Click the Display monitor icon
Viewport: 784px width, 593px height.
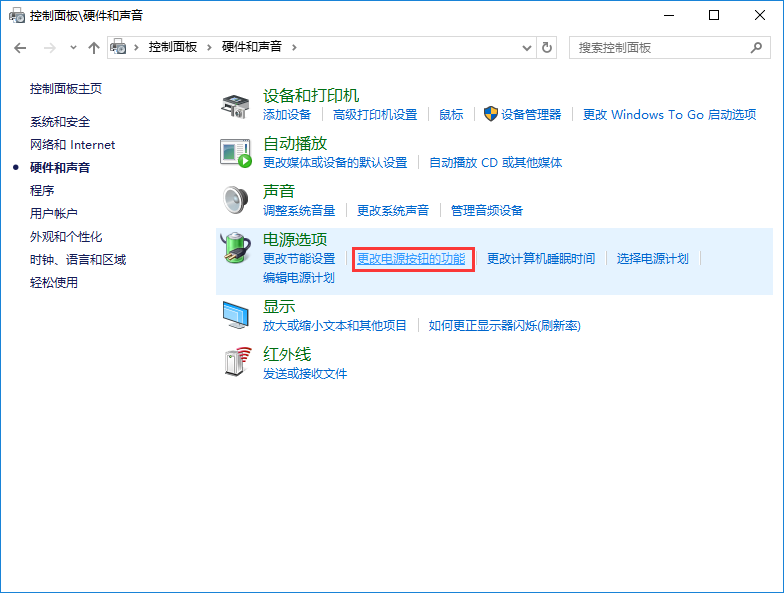coord(235,315)
